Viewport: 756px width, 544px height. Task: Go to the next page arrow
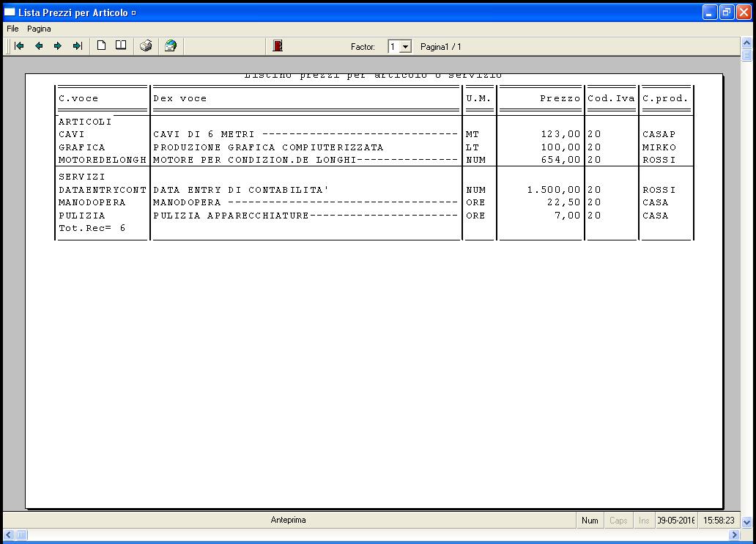pos(58,46)
